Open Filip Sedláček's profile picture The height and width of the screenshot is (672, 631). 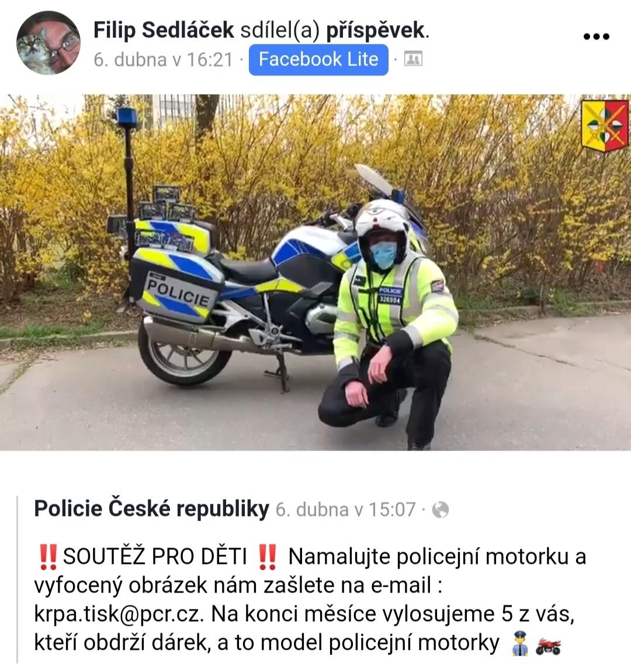coord(48,43)
